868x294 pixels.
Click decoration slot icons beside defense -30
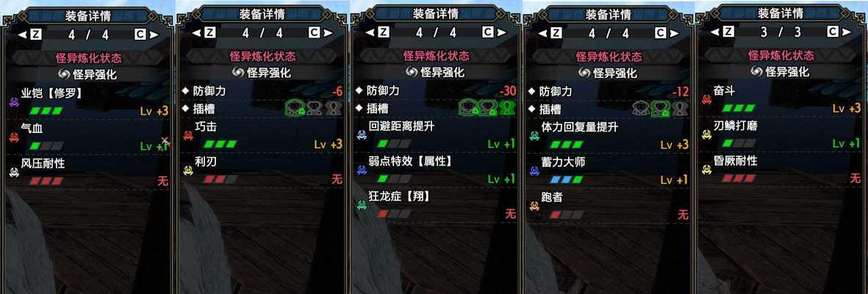[486, 107]
